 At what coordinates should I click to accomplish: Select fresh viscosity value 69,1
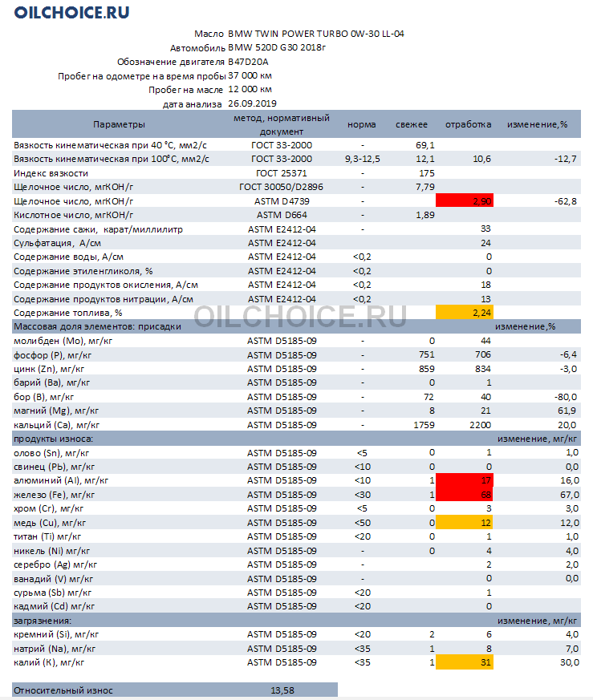(x=425, y=145)
